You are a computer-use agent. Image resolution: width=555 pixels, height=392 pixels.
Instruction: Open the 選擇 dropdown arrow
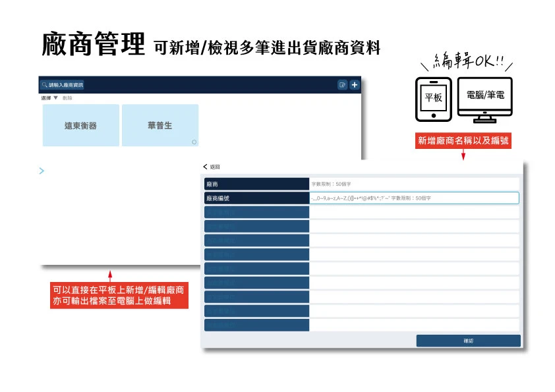click(x=55, y=98)
